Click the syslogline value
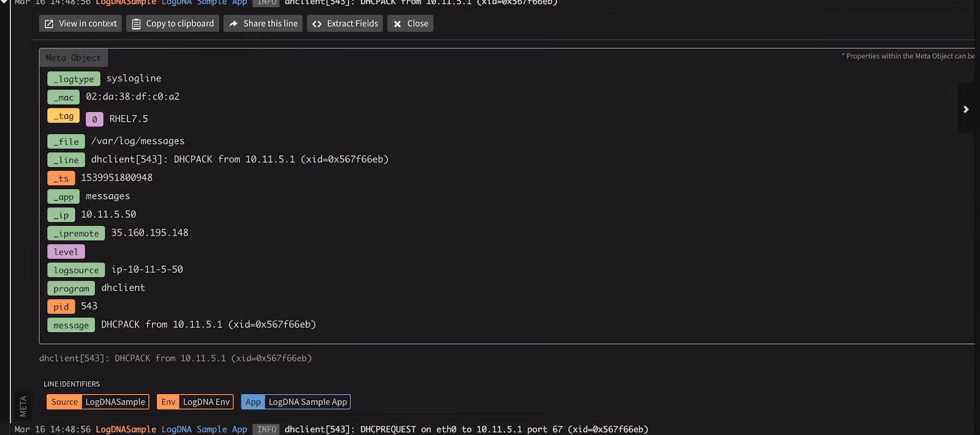Image resolution: width=980 pixels, height=435 pixels. click(134, 78)
